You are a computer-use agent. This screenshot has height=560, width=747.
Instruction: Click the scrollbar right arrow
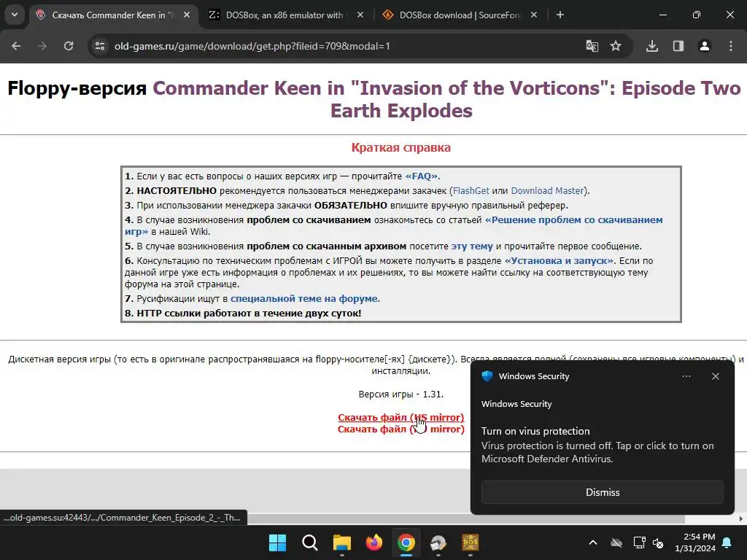741,518
